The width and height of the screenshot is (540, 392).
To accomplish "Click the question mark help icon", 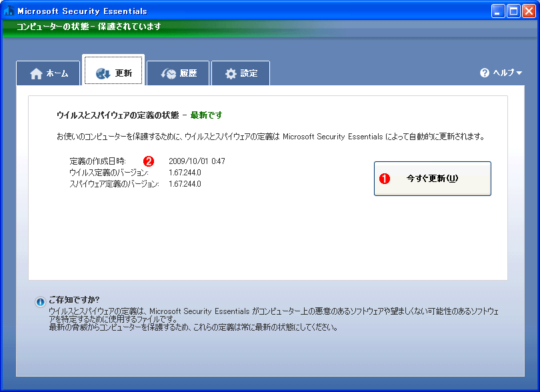I will [x=485, y=73].
